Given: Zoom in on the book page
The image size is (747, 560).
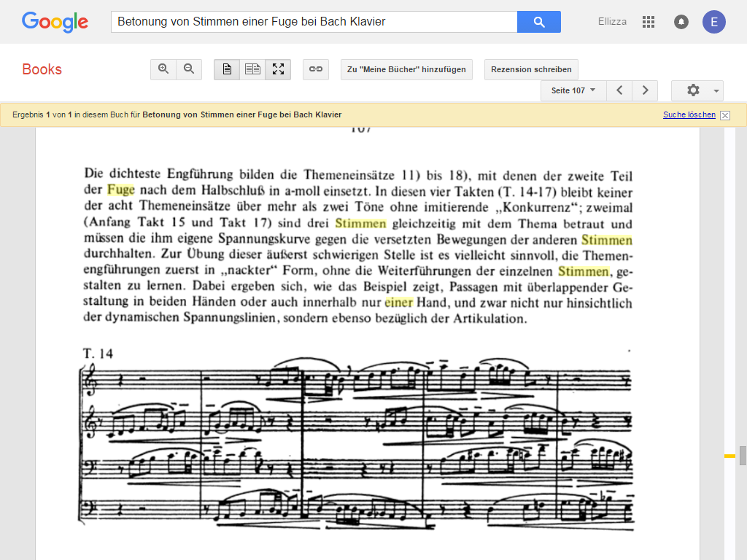Looking at the screenshot, I should point(163,69).
